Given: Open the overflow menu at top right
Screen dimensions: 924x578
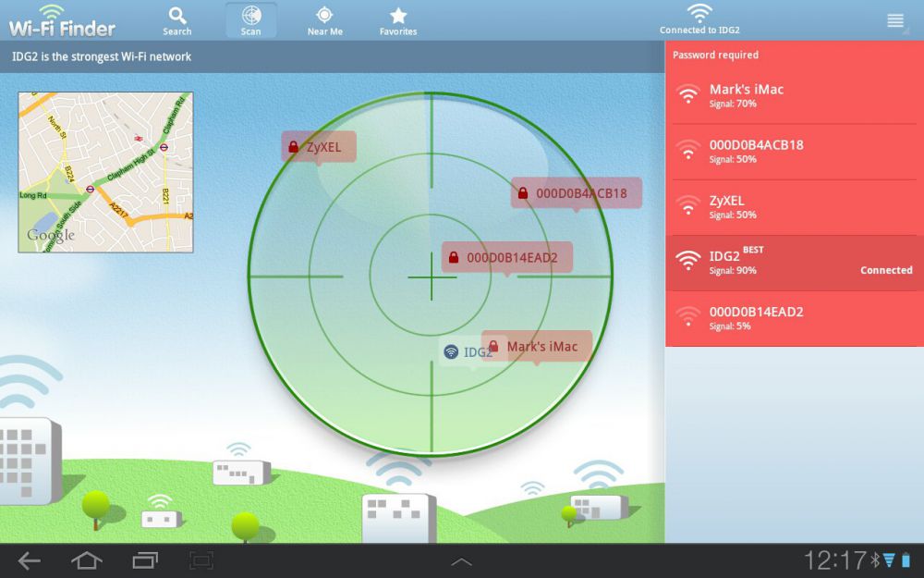Looking at the screenshot, I should point(895,21).
